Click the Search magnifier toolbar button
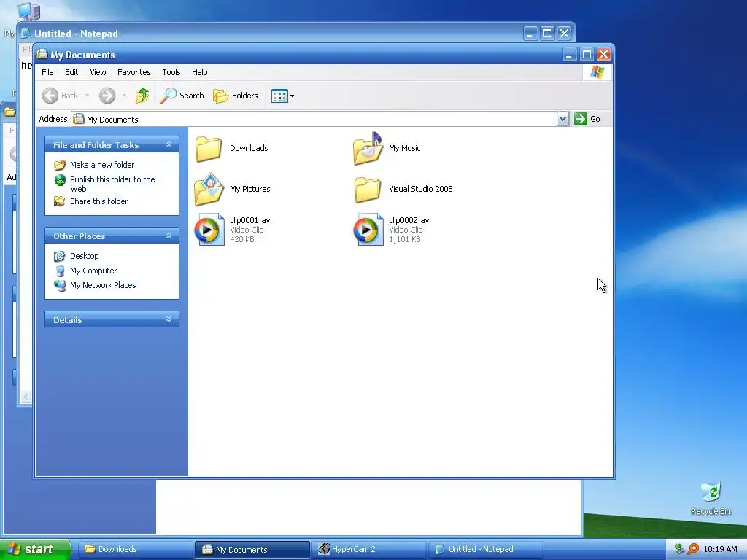747x560 pixels. click(x=182, y=96)
